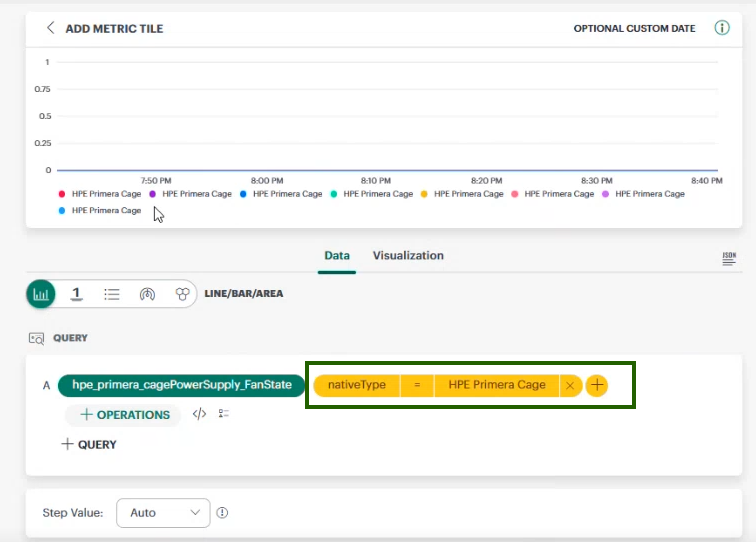
Task: Open the info icon beside Optional Custom Date
Action: (x=721, y=28)
